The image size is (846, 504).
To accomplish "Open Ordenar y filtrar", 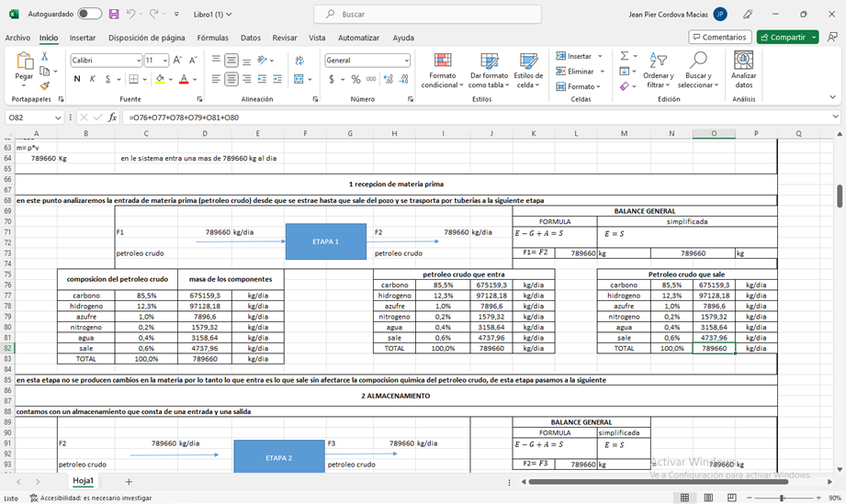I will click(659, 71).
